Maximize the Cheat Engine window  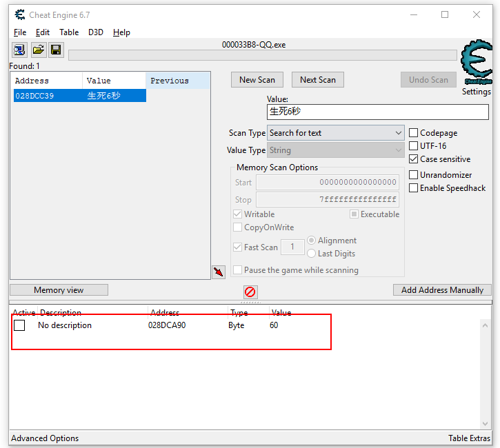[445, 14]
